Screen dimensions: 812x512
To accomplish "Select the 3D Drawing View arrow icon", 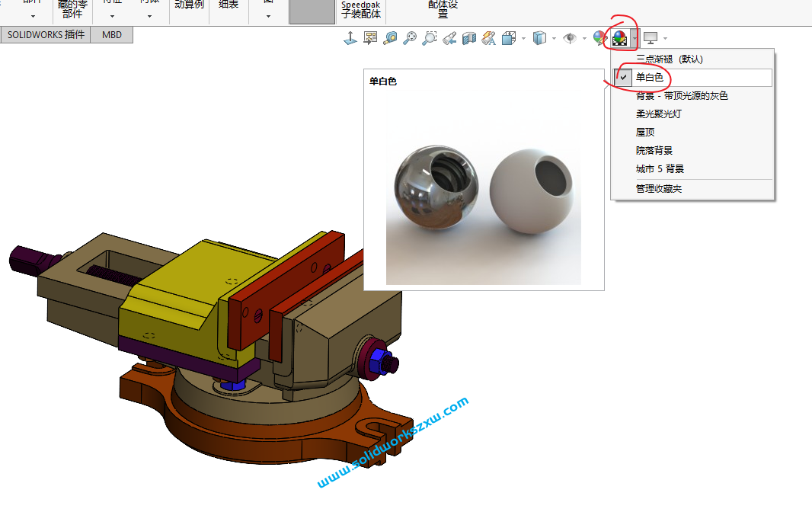I will [350, 37].
